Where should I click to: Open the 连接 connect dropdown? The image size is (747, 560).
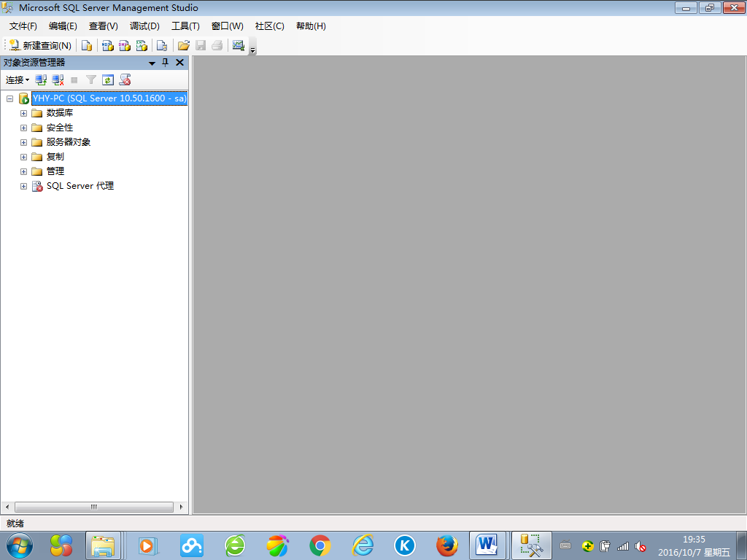click(x=18, y=80)
